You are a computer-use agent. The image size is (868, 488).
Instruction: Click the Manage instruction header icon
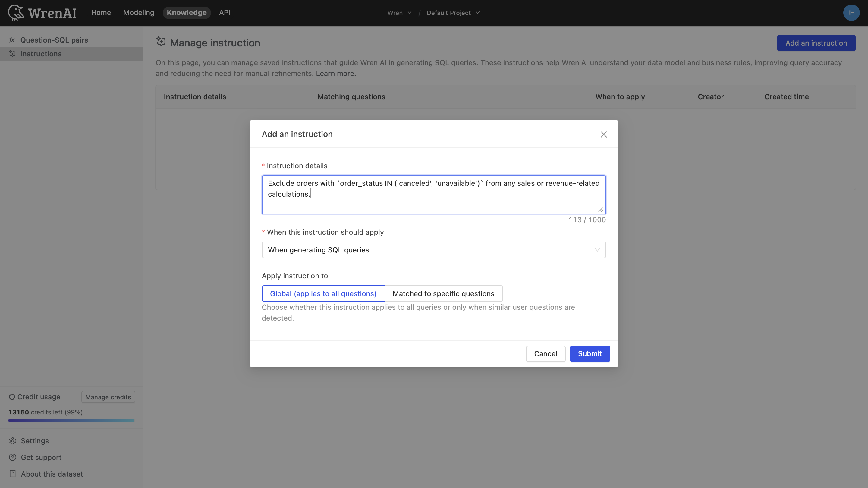pyautogui.click(x=161, y=42)
